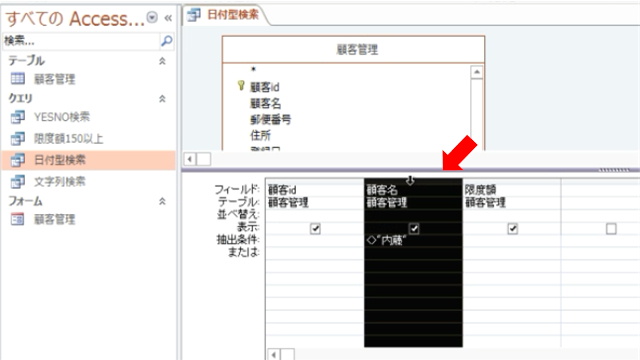This screenshot has height=360, width=640.
Task: Collapse the フォーム group section
Action: (x=162, y=201)
